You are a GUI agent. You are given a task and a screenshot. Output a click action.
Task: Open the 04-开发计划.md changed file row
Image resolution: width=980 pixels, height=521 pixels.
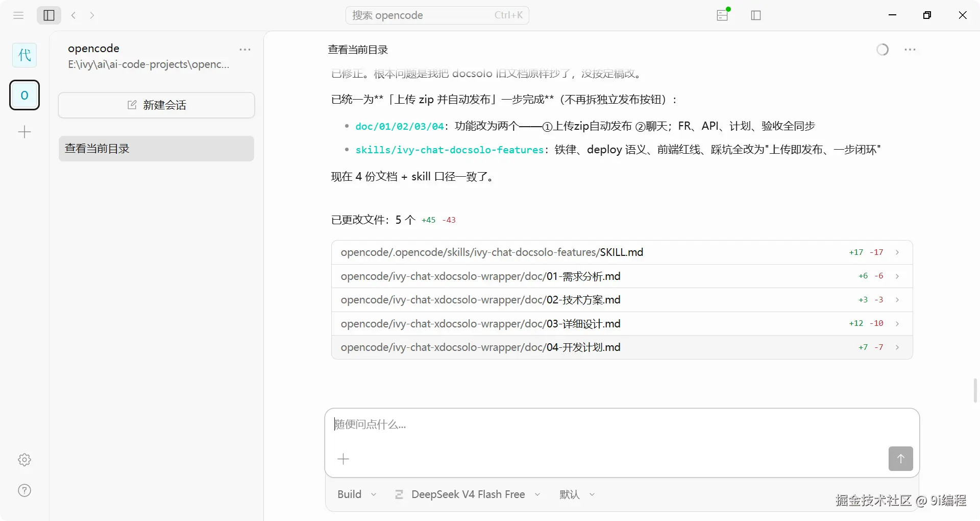[622, 347]
